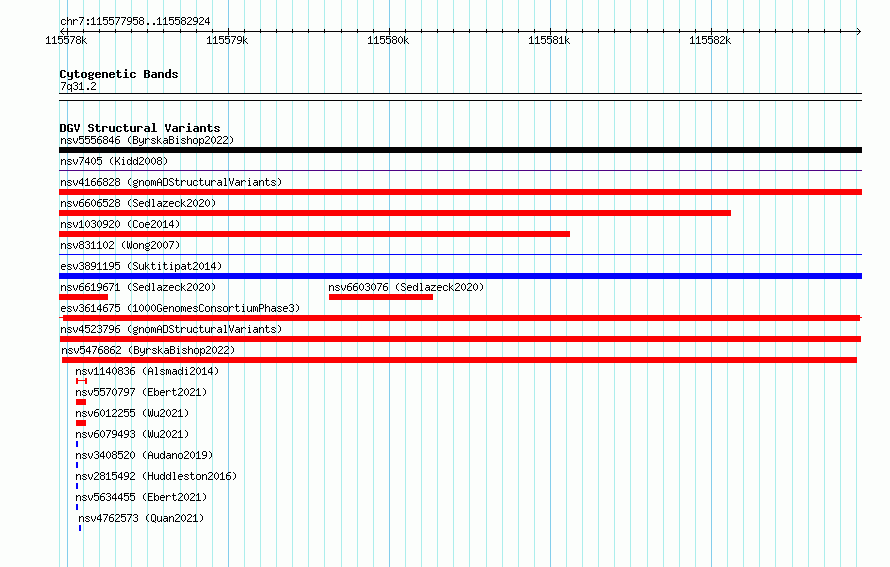Open nsv4166828 (gnomADStructuralVariants) label
890x567 pixels.
[171, 182]
